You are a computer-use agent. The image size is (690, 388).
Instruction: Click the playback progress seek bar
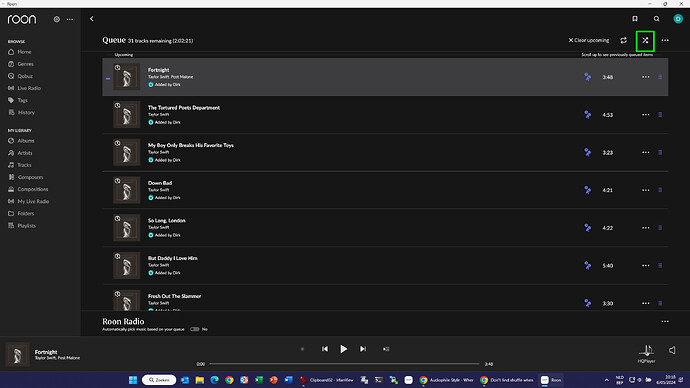tap(345, 364)
